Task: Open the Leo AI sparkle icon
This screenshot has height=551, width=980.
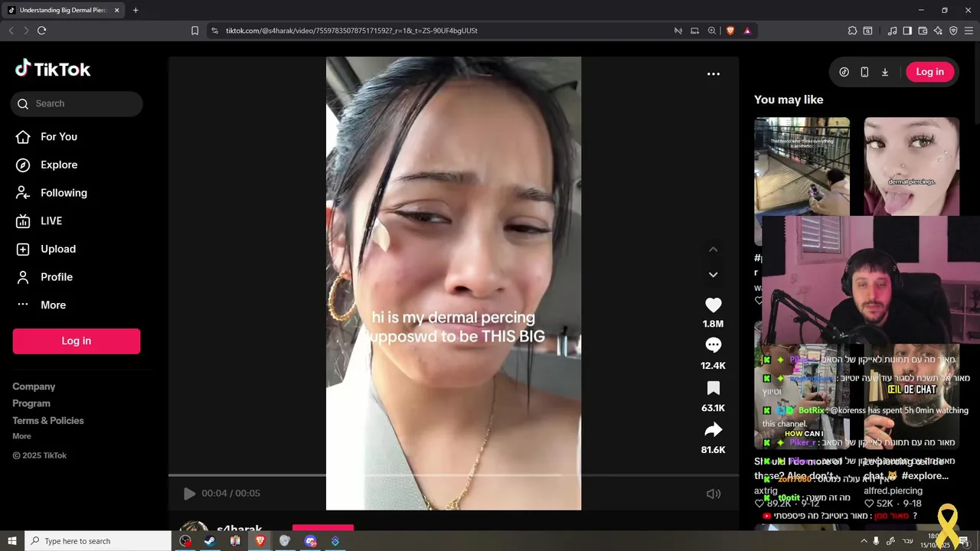Action: pos(938,31)
